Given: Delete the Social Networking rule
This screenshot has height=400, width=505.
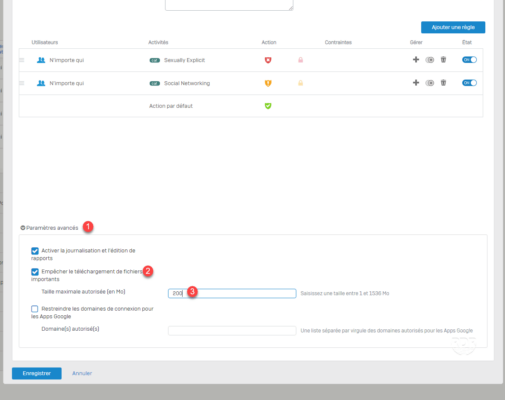Looking at the screenshot, I should point(443,83).
